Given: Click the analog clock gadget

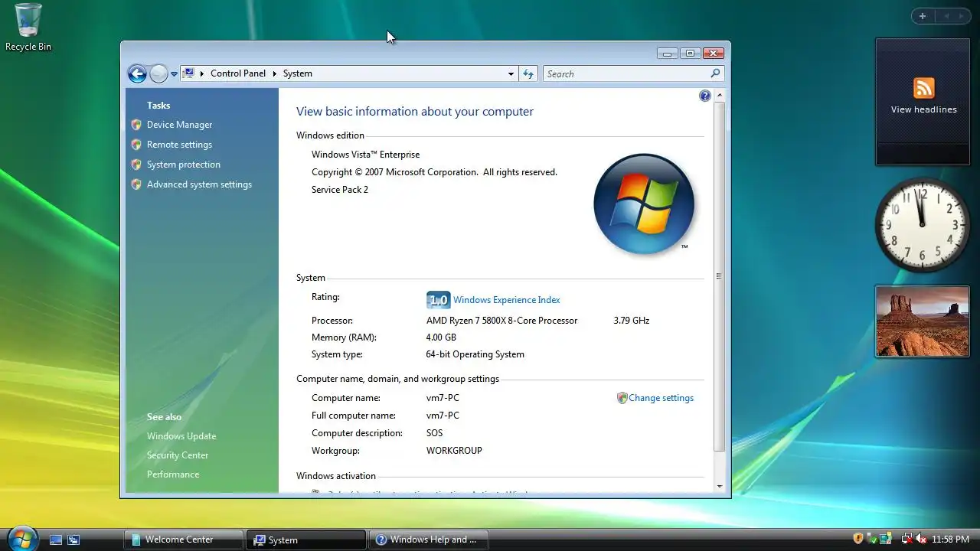Looking at the screenshot, I should point(922,225).
